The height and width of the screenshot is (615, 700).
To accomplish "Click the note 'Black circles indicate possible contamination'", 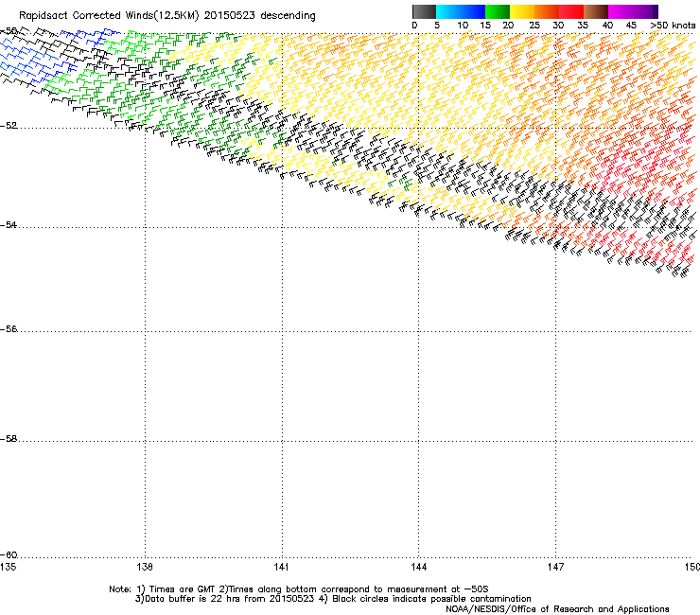I will click(431, 599).
